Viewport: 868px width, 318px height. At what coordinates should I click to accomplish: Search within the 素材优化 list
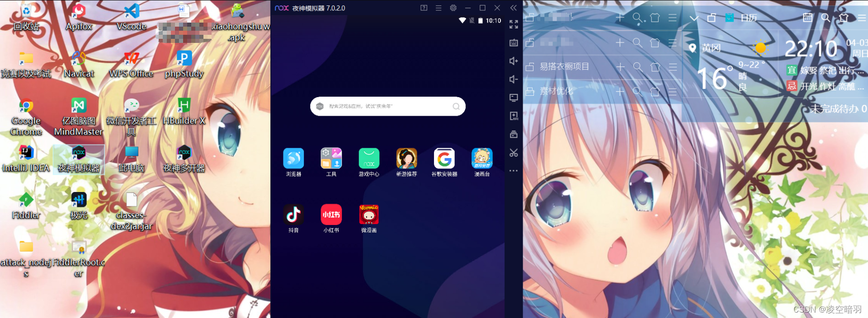637,91
